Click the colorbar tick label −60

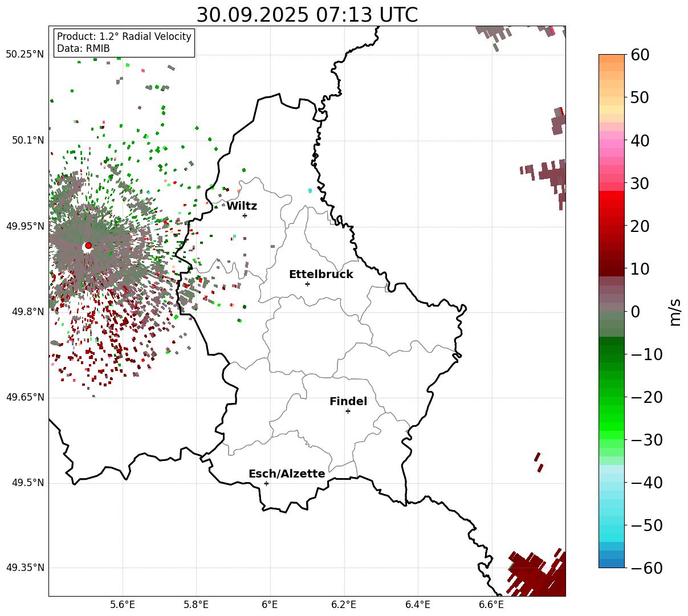(x=646, y=568)
